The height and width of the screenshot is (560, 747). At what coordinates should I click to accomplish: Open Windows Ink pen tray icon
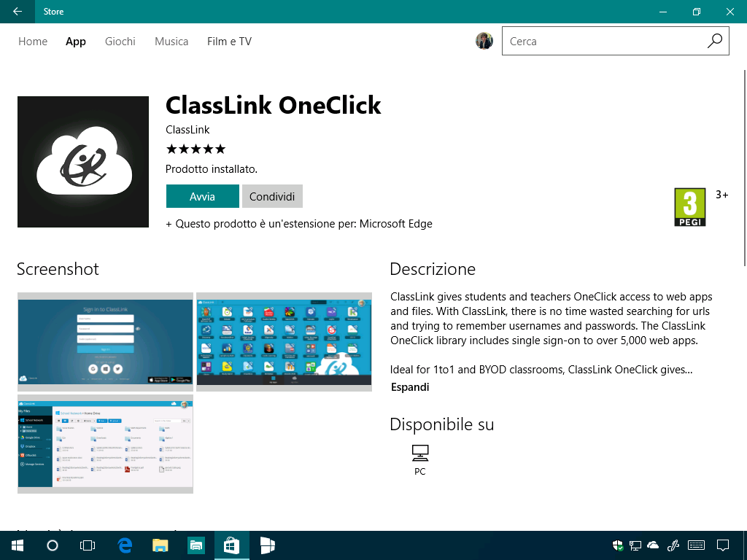tap(673, 545)
